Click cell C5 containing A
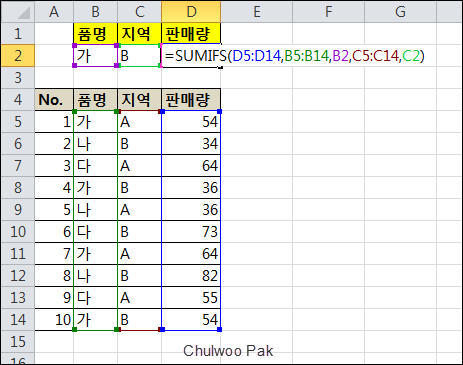 (139, 122)
